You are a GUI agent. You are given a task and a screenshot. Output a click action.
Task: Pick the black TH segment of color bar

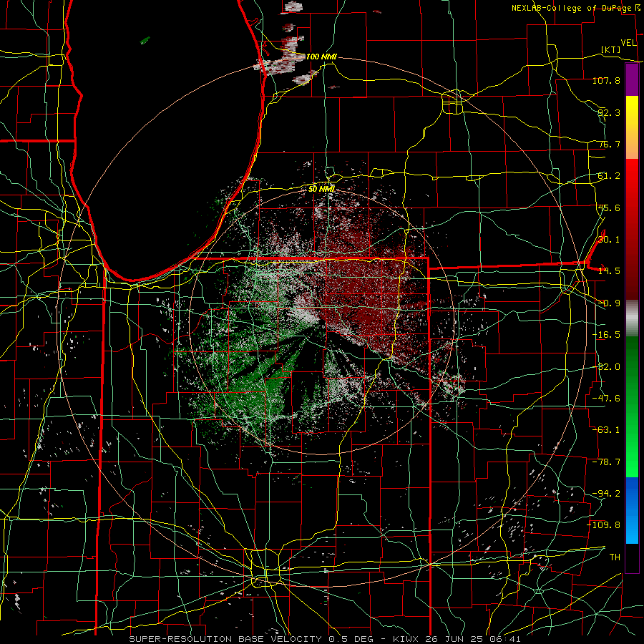(x=632, y=557)
